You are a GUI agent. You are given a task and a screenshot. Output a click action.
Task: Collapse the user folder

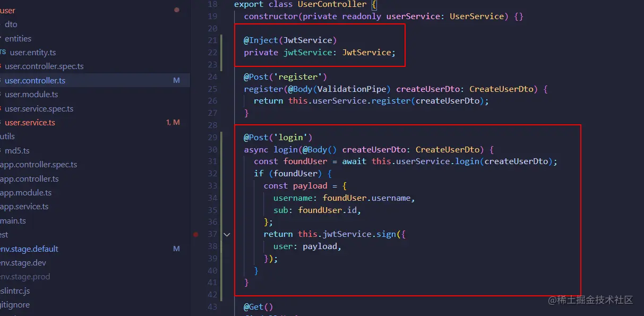click(8, 11)
